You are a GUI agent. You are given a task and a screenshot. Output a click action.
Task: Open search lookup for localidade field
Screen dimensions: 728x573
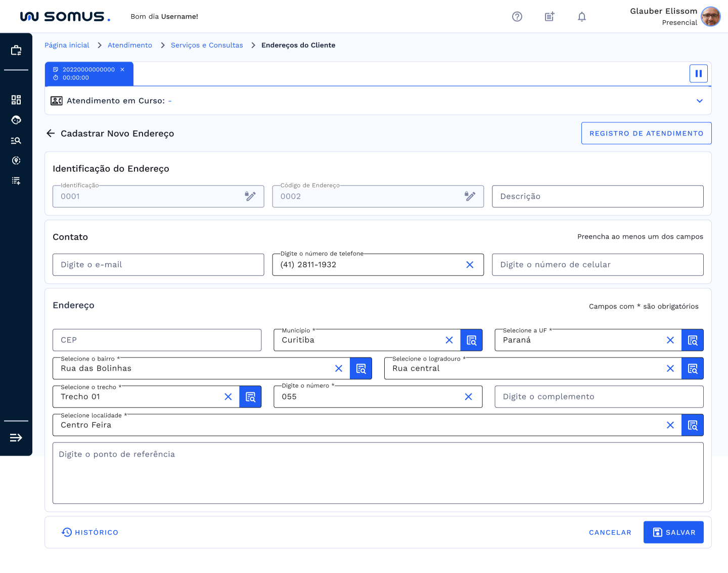(692, 425)
